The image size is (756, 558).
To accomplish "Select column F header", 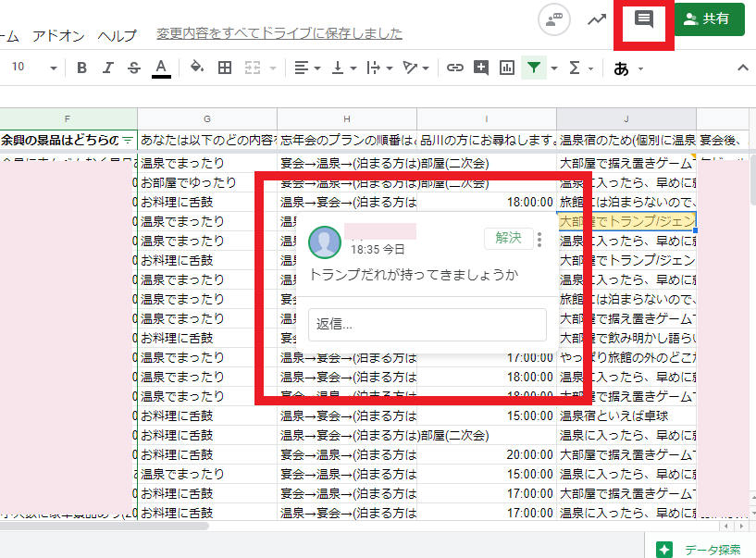I will 68,118.
